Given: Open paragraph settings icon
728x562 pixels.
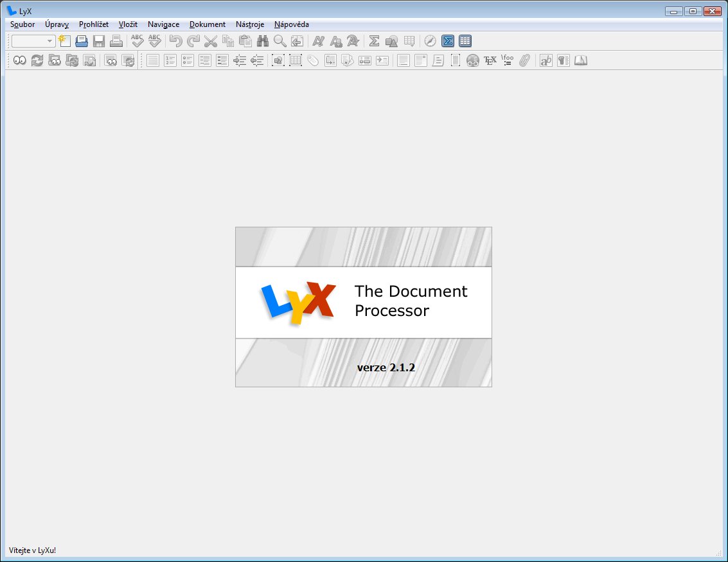Looking at the screenshot, I should click(563, 60).
